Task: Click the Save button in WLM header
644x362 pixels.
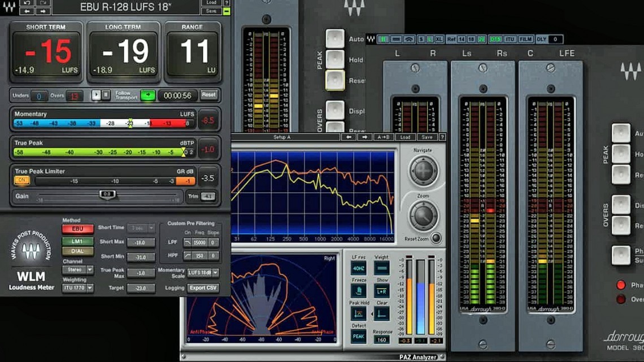Action: coord(211,11)
